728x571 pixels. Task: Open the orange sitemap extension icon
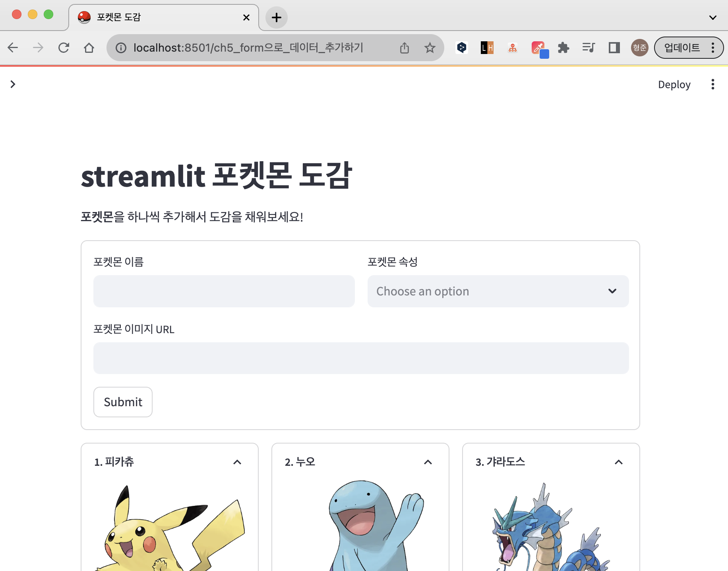513,48
